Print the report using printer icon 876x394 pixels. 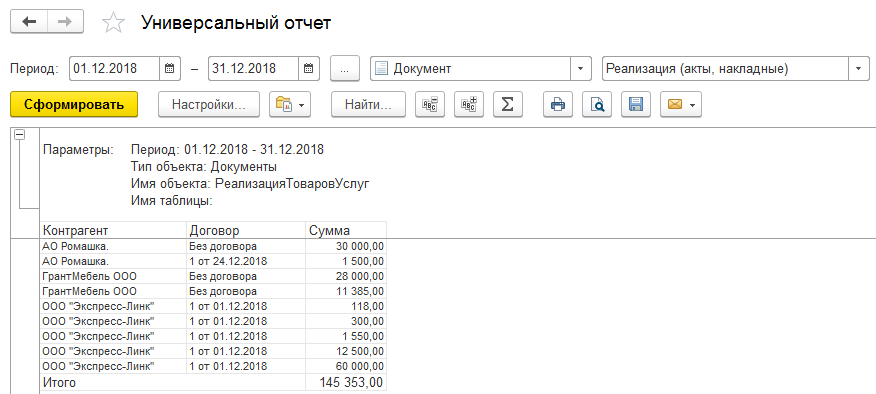pos(558,104)
